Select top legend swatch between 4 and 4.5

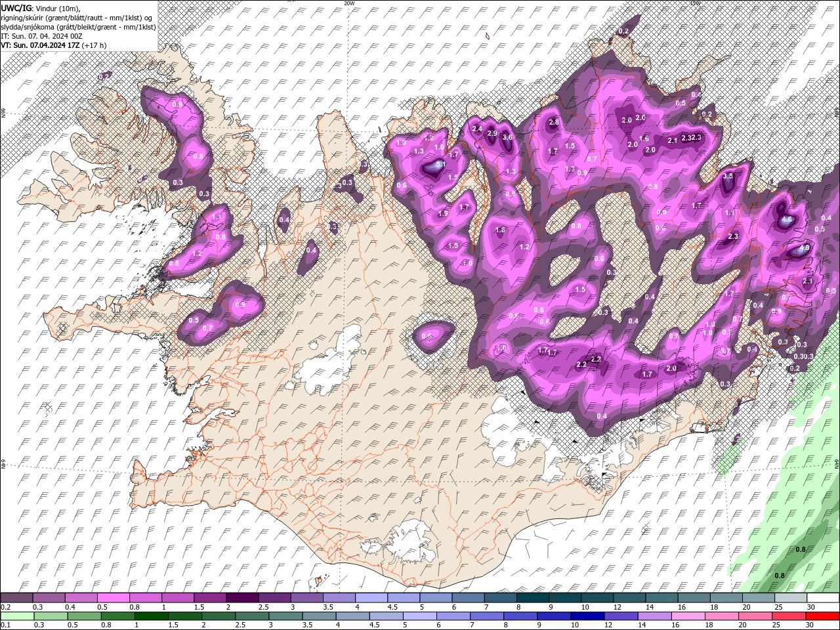tap(371, 598)
